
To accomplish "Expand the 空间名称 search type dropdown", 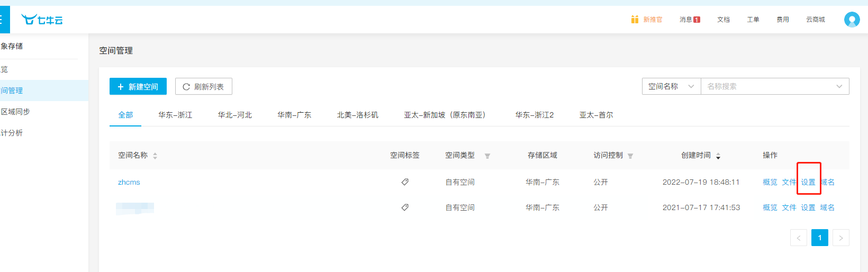I will click(671, 86).
